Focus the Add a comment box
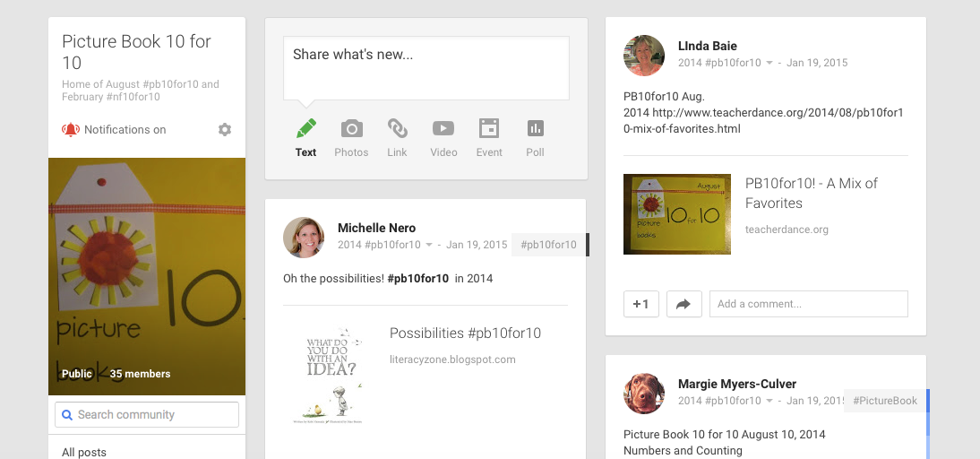The image size is (980, 459). pos(808,304)
